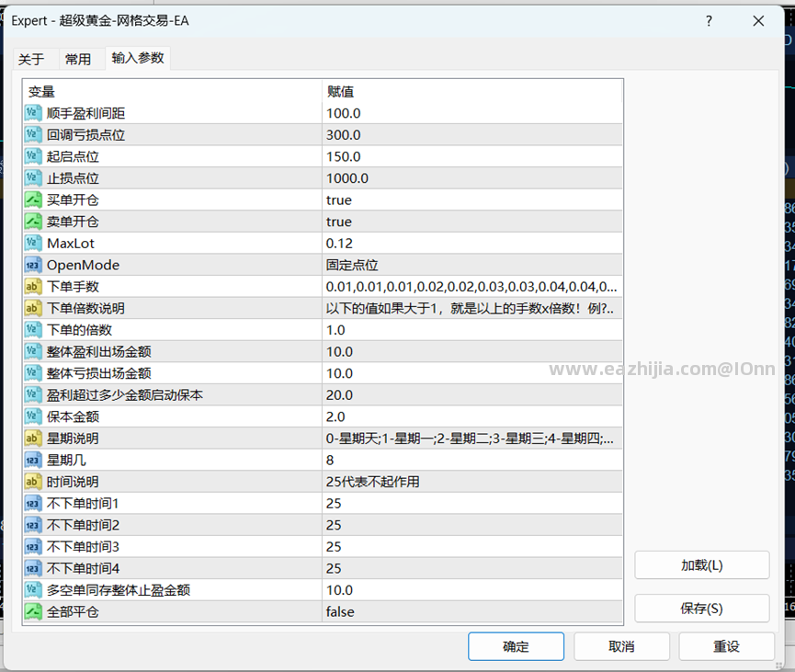795x672 pixels.
Task: Click the icon beside 盈利超过多少金额启动保本
Action: click(33, 395)
